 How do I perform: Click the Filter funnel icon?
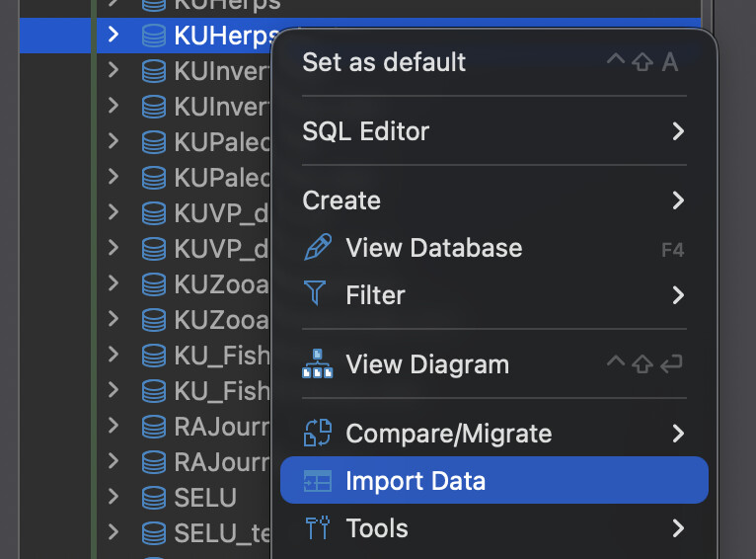point(316,294)
